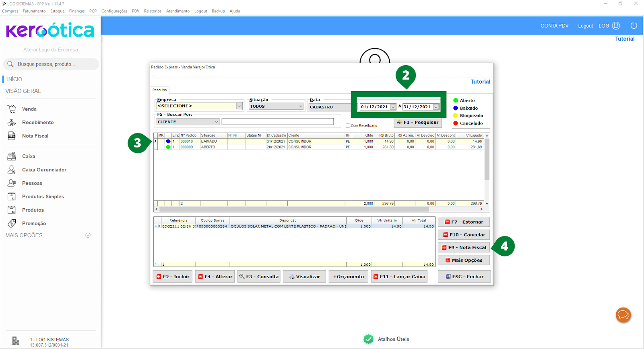
Task: Click F10 - Cancelar button
Action: pyautogui.click(x=464, y=235)
